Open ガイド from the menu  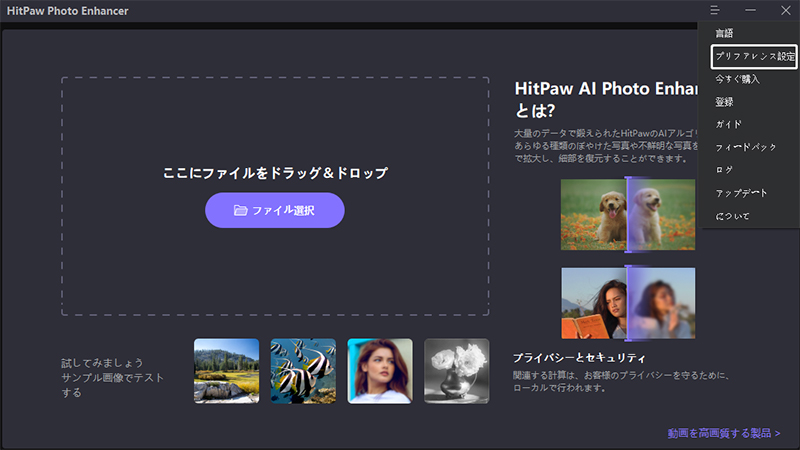pos(728,124)
